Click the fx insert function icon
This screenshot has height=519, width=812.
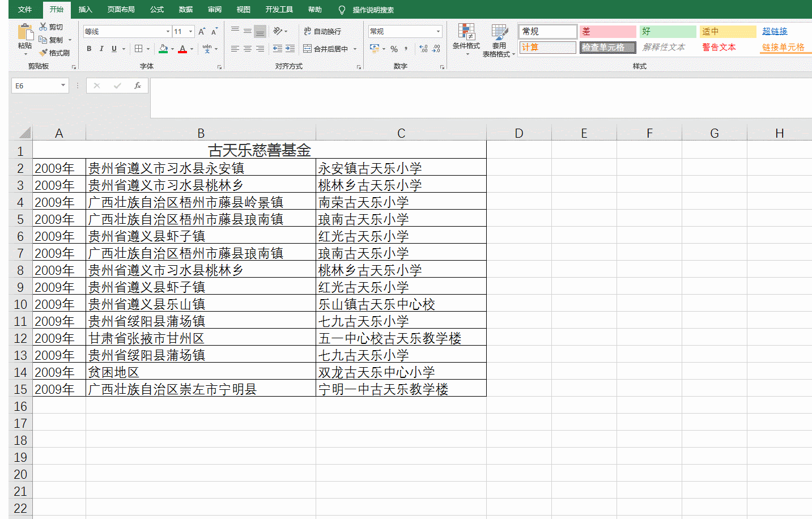point(138,86)
